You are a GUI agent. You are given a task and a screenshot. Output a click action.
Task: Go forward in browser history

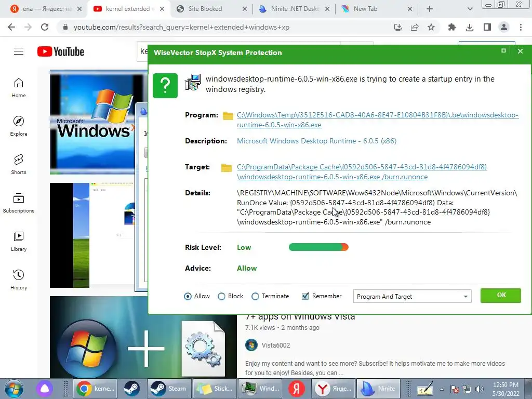(x=28, y=27)
